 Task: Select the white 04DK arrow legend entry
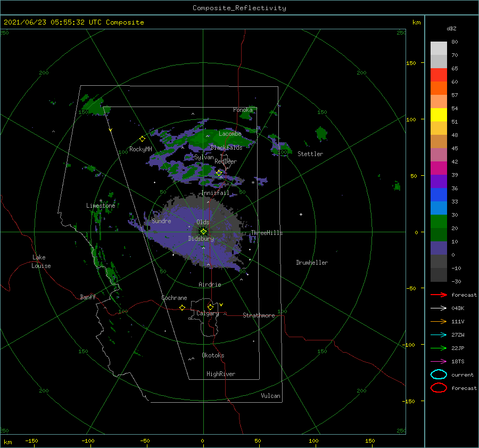(439, 308)
